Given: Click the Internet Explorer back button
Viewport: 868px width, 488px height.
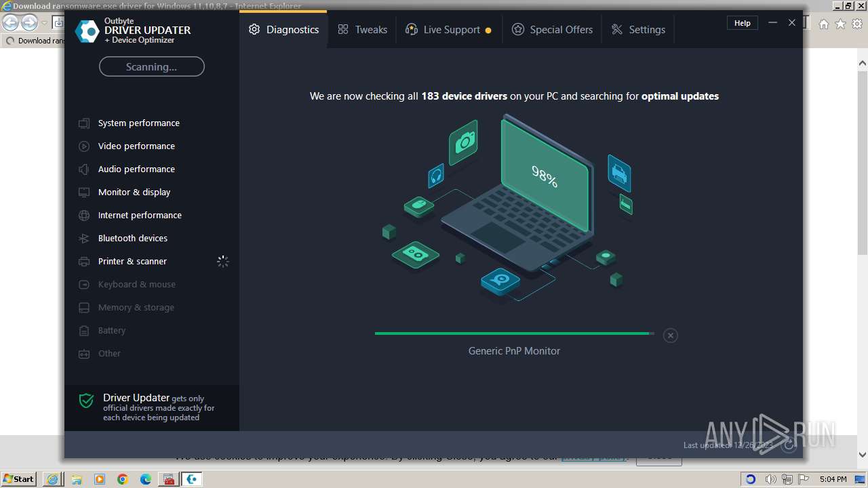Looking at the screenshot, I should point(11,23).
